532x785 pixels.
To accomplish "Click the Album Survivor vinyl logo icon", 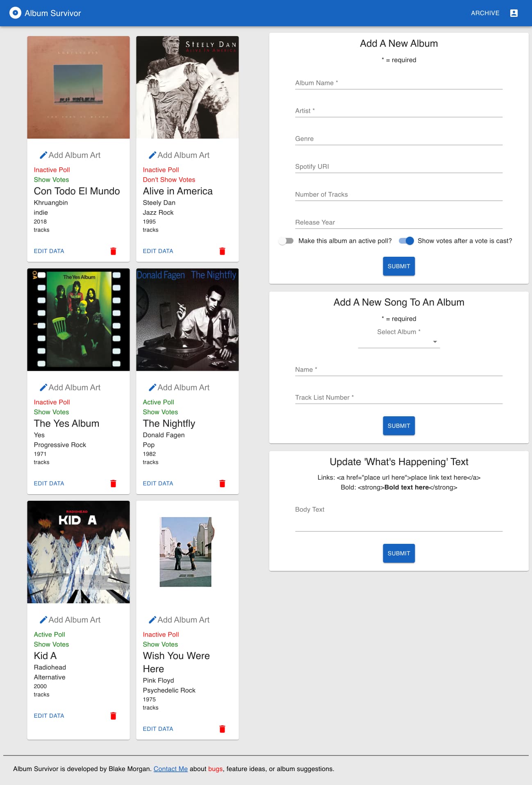I will click(15, 13).
